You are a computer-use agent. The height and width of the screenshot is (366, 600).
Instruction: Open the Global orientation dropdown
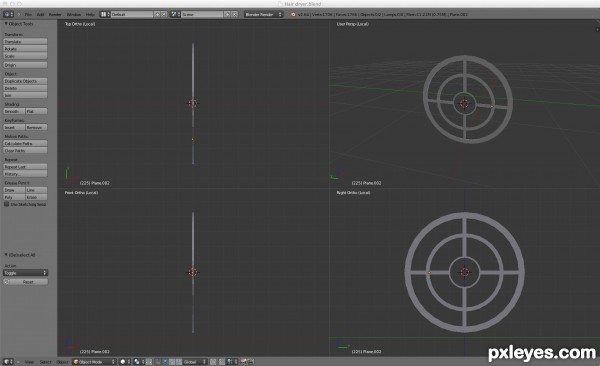(195, 361)
